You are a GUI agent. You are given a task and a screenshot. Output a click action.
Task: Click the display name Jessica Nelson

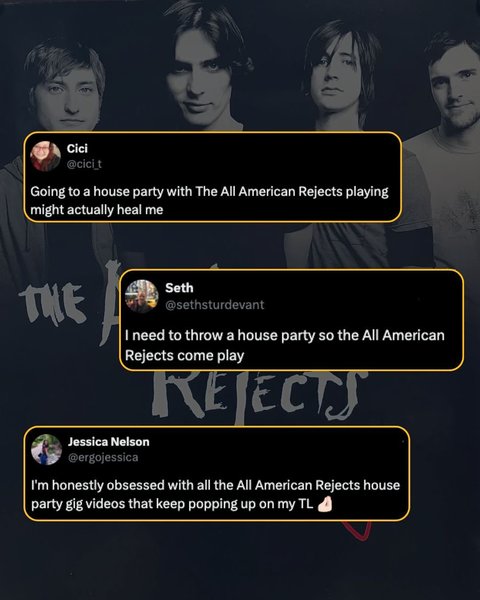tap(109, 442)
